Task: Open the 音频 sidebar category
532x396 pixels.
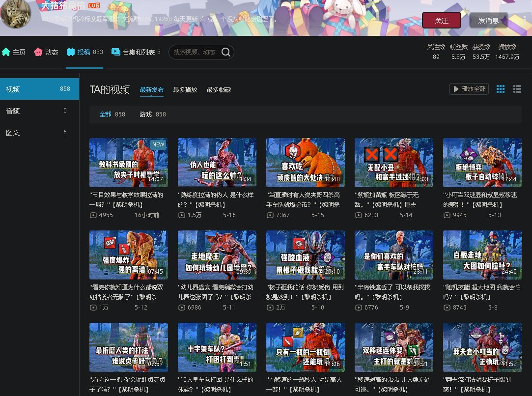Action: coord(39,111)
